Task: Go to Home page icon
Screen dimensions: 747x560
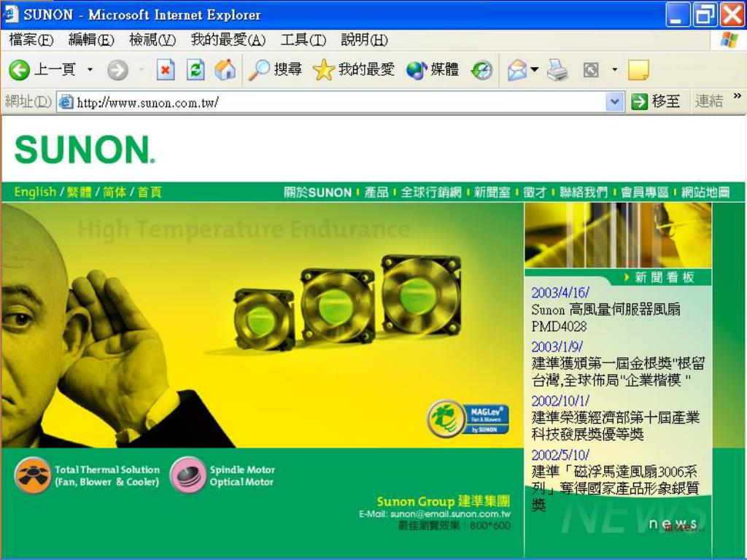Action: pyautogui.click(x=225, y=69)
